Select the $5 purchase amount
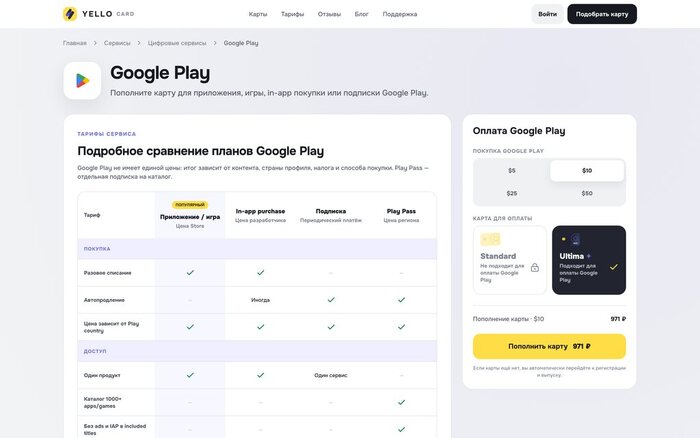 pyautogui.click(x=512, y=171)
